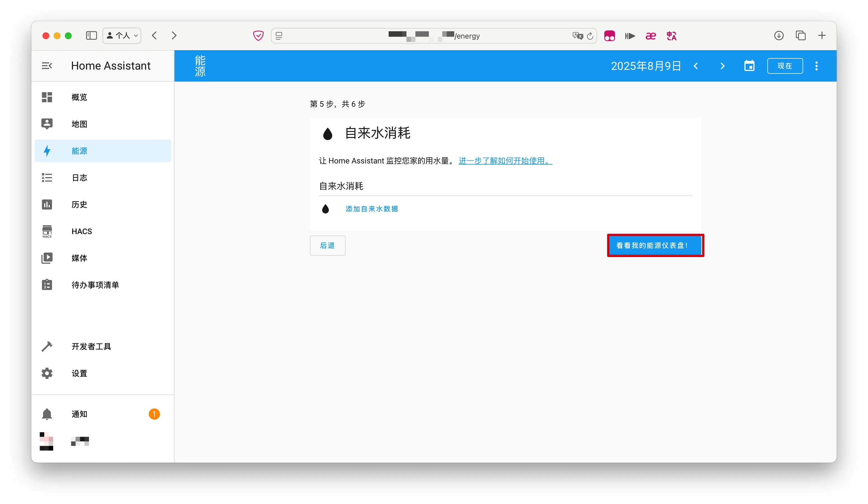This screenshot has width=868, height=504.
Task: Open the 日志 logbook list icon
Action: (x=47, y=177)
